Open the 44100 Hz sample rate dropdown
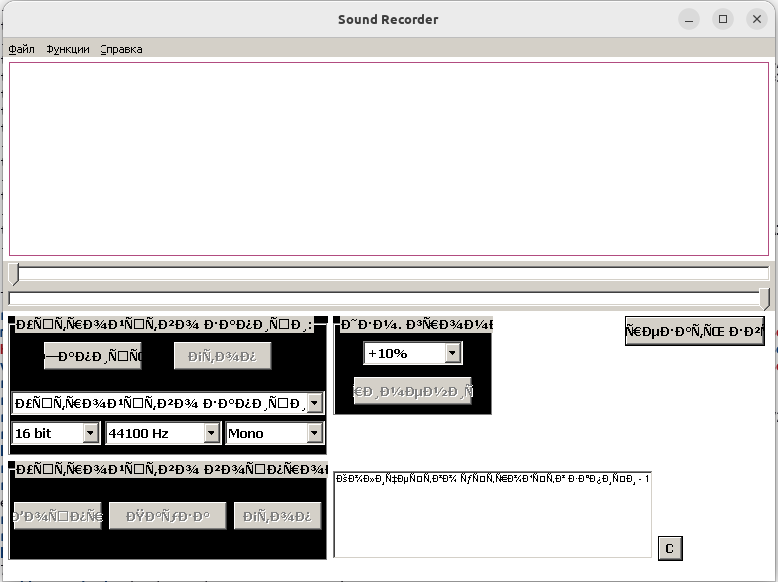Viewport: 778px width, 582px height. coord(211,433)
